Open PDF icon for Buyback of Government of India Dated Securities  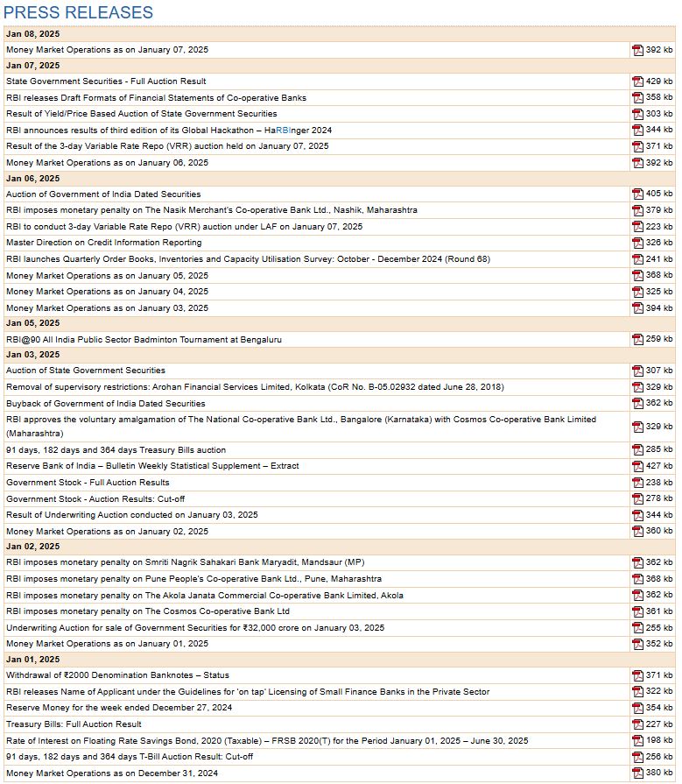coord(637,404)
